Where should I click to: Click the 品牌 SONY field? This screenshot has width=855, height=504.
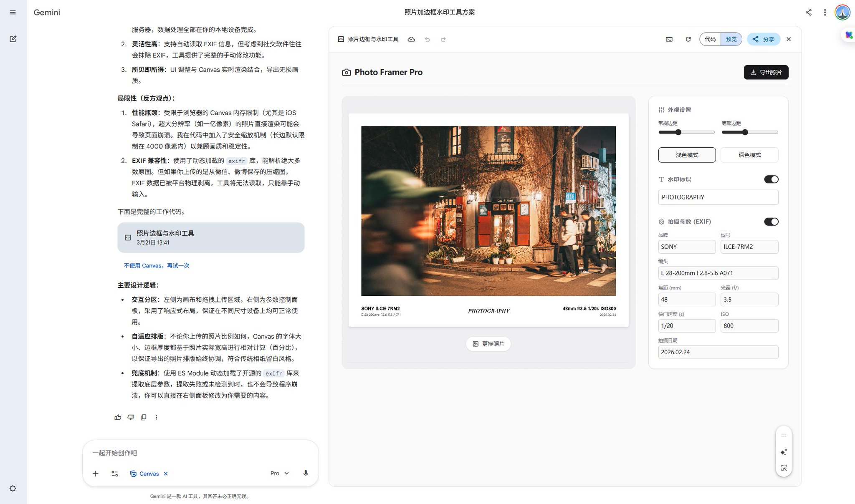tap(687, 247)
